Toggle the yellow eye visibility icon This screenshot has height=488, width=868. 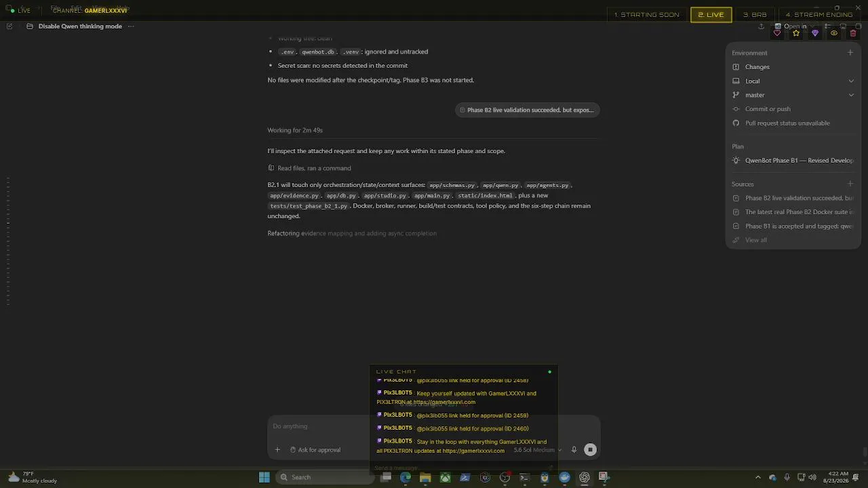tap(834, 33)
